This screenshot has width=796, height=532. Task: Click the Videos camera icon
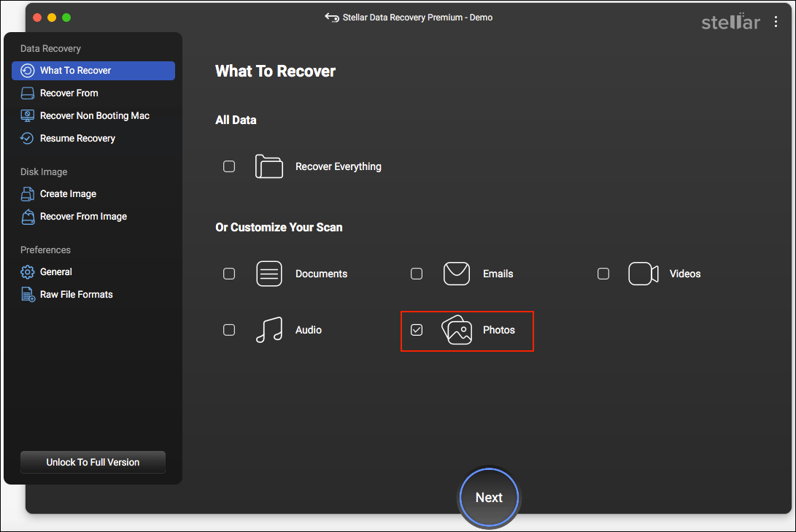[644, 274]
